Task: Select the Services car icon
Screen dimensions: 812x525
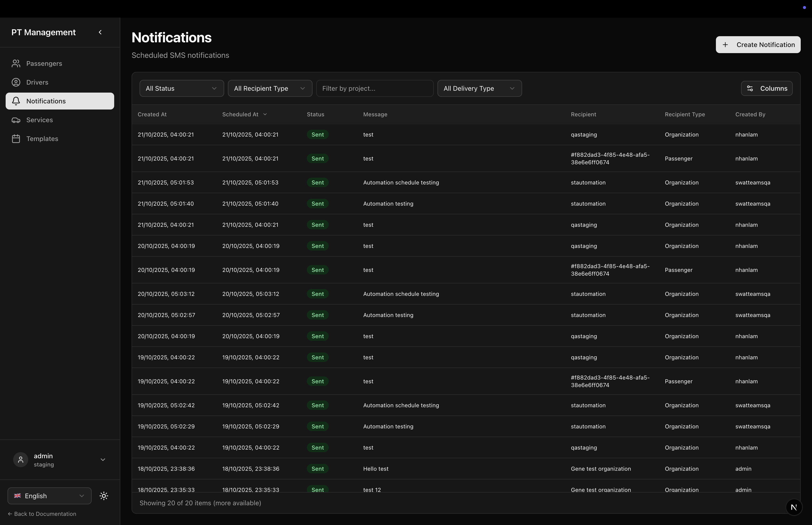Action: [x=16, y=120]
